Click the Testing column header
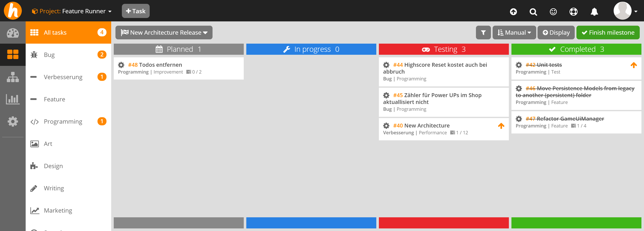The image size is (644, 231). pyautogui.click(x=443, y=49)
